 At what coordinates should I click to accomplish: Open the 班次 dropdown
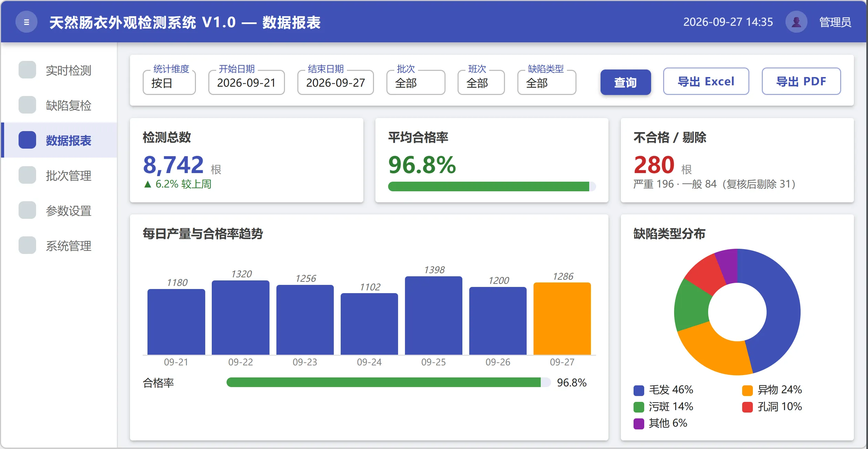coord(481,83)
